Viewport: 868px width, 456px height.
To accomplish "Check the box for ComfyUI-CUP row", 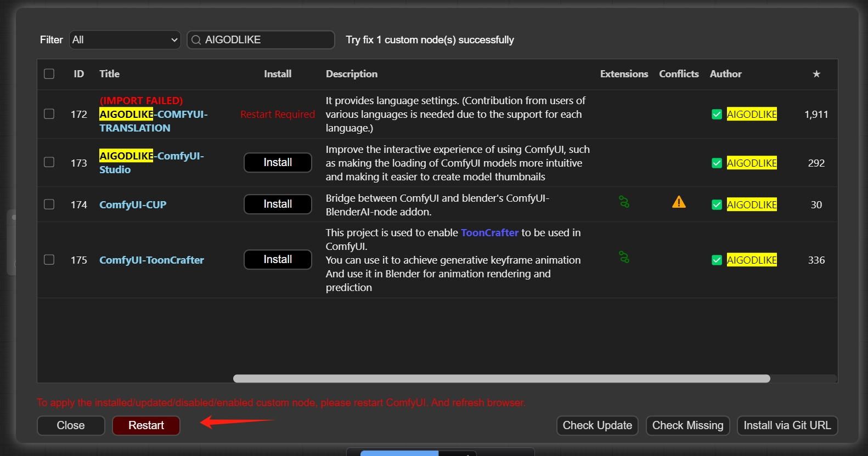I will pyautogui.click(x=49, y=204).
